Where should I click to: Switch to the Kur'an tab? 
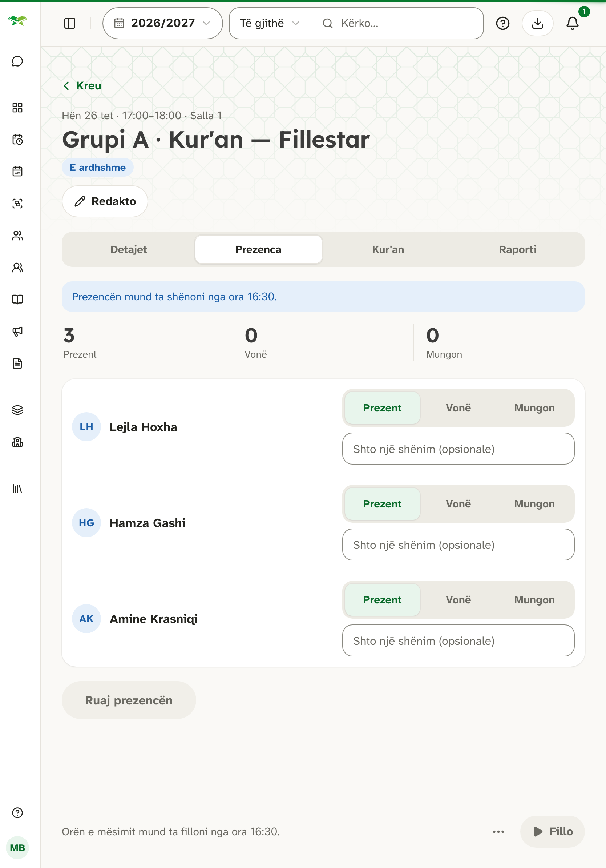[x=388, y=249]
